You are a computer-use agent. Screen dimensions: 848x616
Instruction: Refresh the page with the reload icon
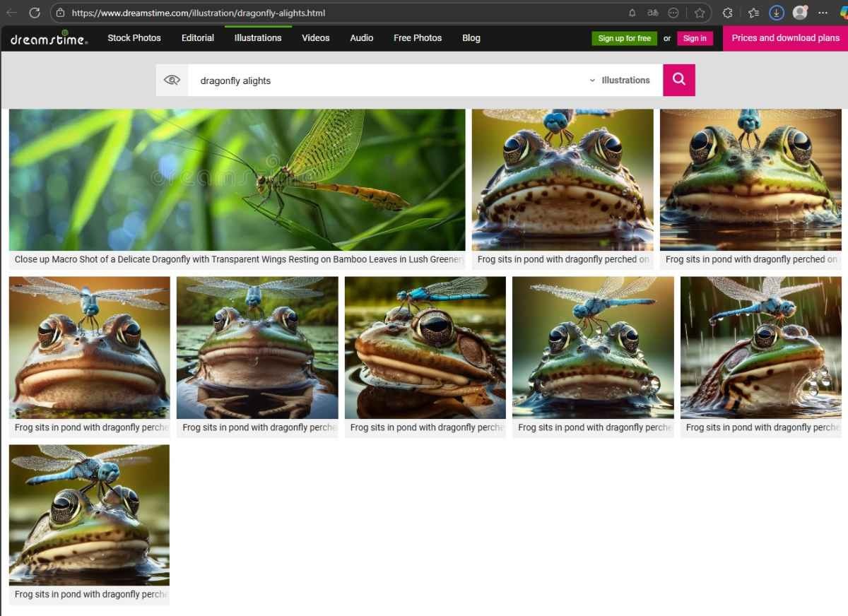coord(35,13)
